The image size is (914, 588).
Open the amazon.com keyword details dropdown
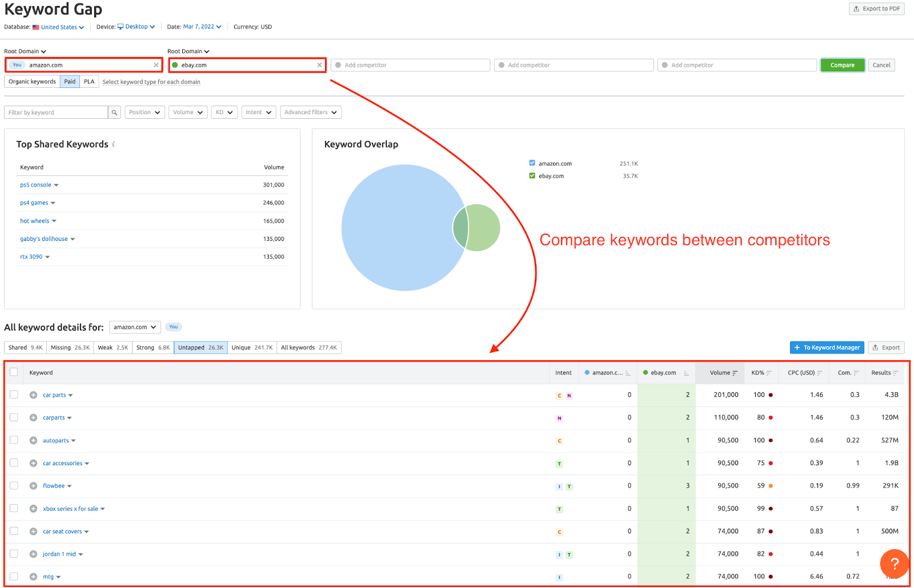(x=135, y=327)
